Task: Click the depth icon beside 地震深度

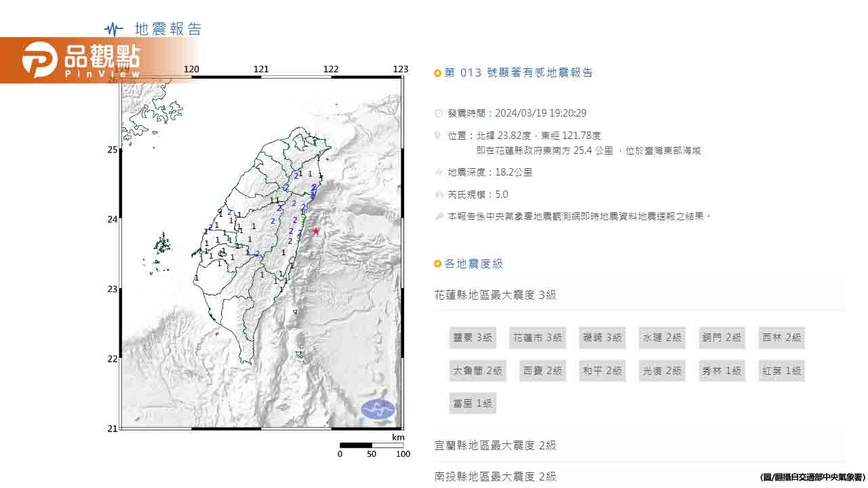Action: tap(439, 172)
